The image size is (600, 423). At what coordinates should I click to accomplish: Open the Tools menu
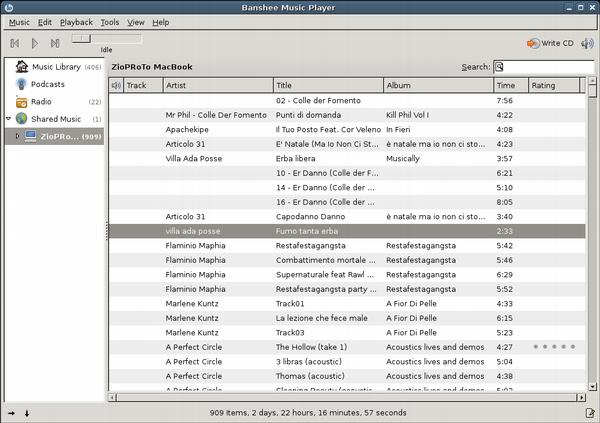pyautogui.click(x=109, y=22)
